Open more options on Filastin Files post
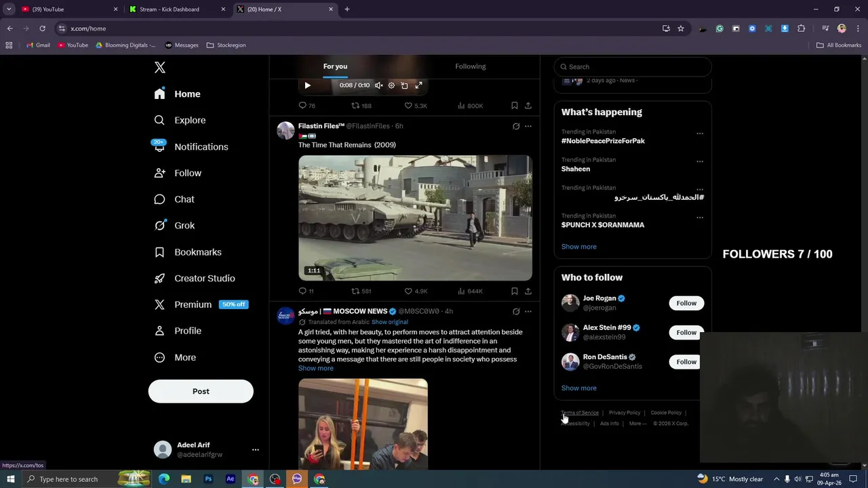868x488 pixels. pyautogui.click(x=528, y=126)
